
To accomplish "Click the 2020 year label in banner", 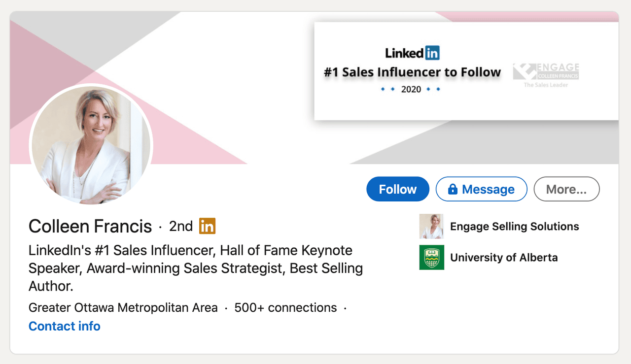I will 411,90.
